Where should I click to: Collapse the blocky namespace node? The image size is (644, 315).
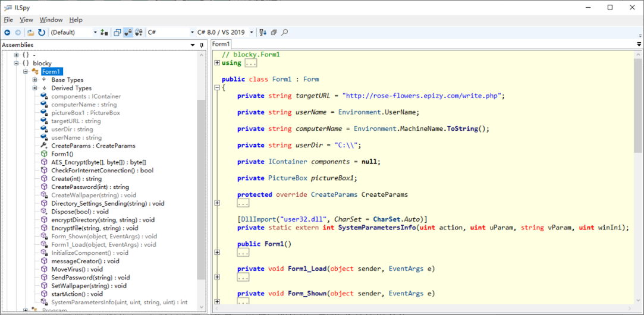pyautogui.click(x=17, y=63)
